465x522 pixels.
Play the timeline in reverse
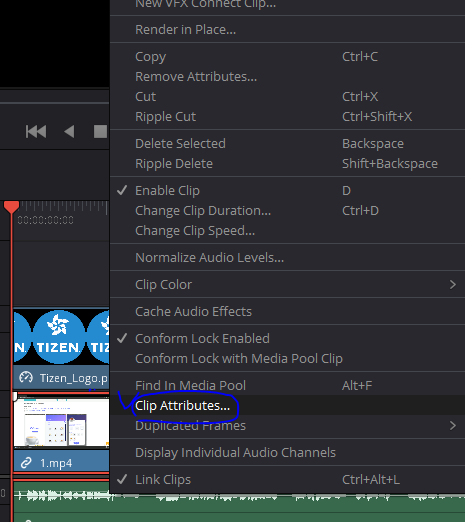click(69, 131)
